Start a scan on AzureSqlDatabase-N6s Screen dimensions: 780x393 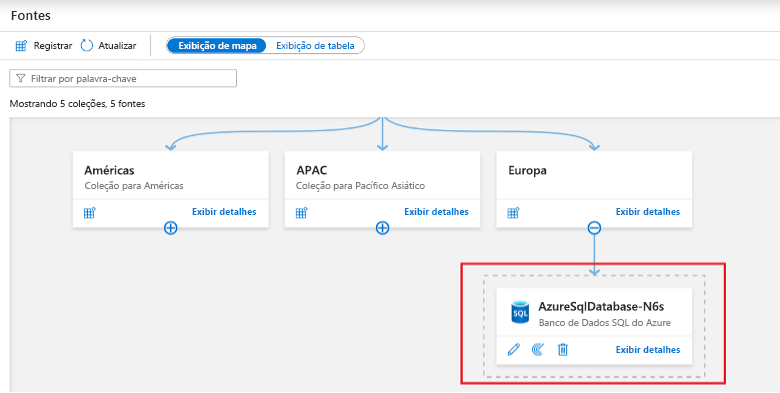(537, 350)
